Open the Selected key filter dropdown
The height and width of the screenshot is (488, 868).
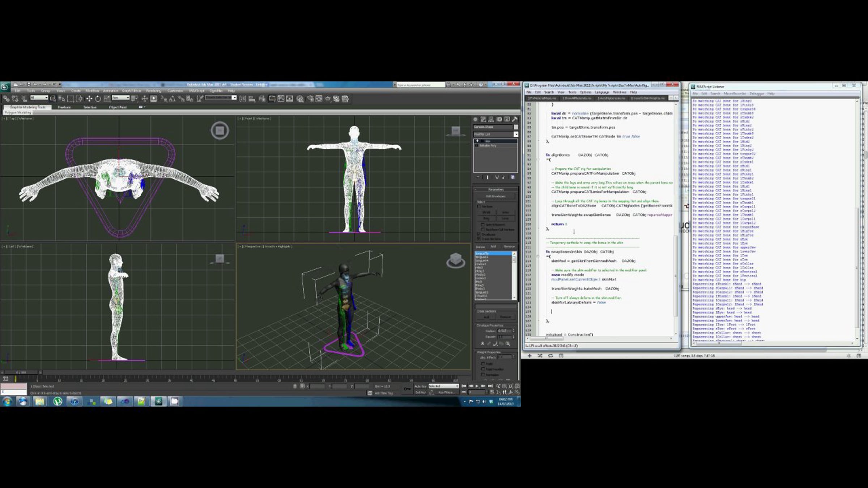coord(444,386)
